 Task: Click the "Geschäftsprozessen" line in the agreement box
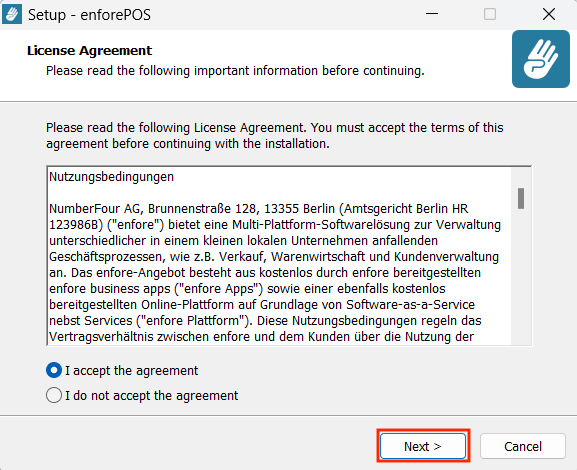click(274, 257)
